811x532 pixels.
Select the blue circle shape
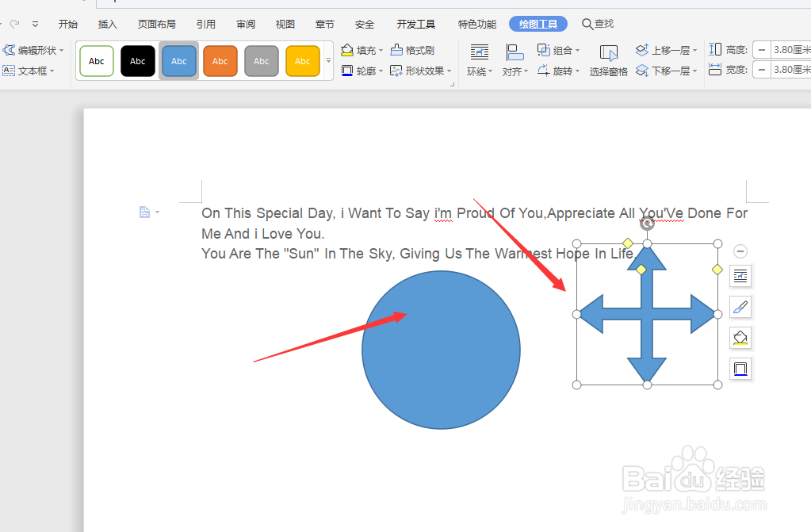442,350
